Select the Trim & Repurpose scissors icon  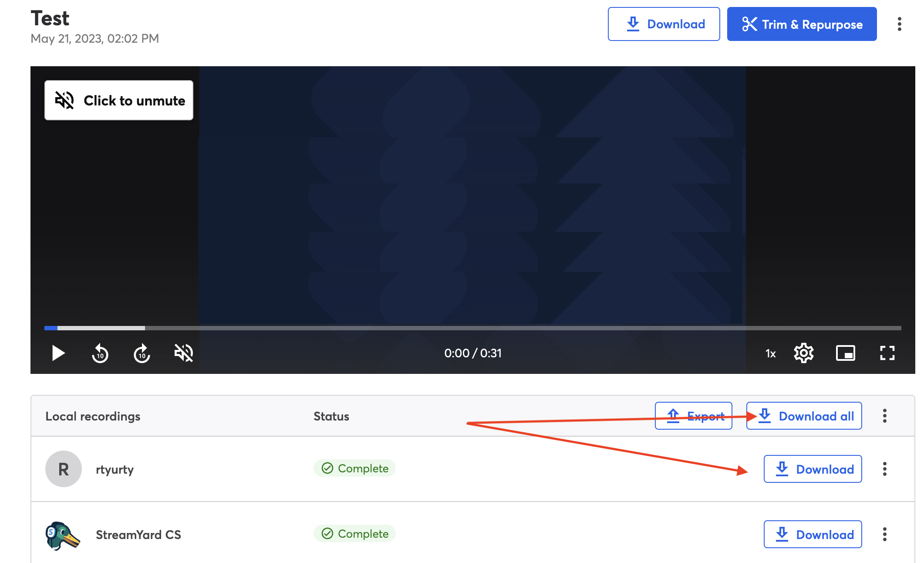749,24
